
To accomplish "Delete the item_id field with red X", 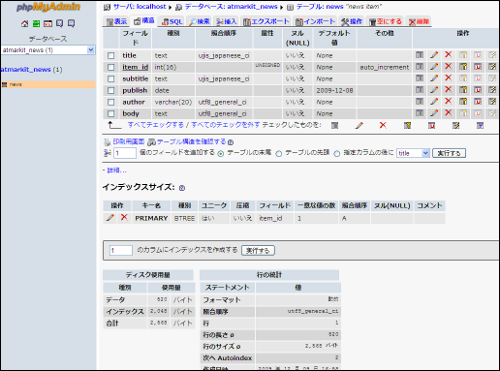I will coord(448,66).
